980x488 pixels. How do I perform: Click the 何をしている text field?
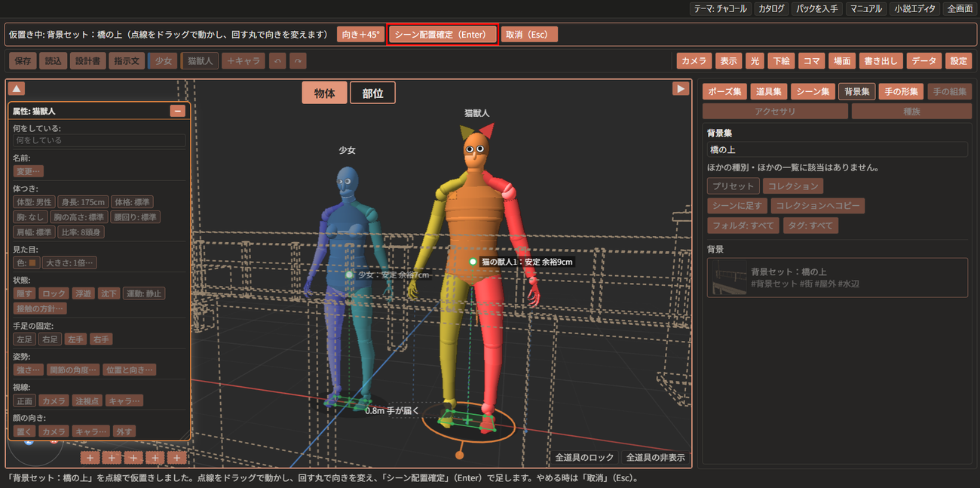tap(99, 140)
